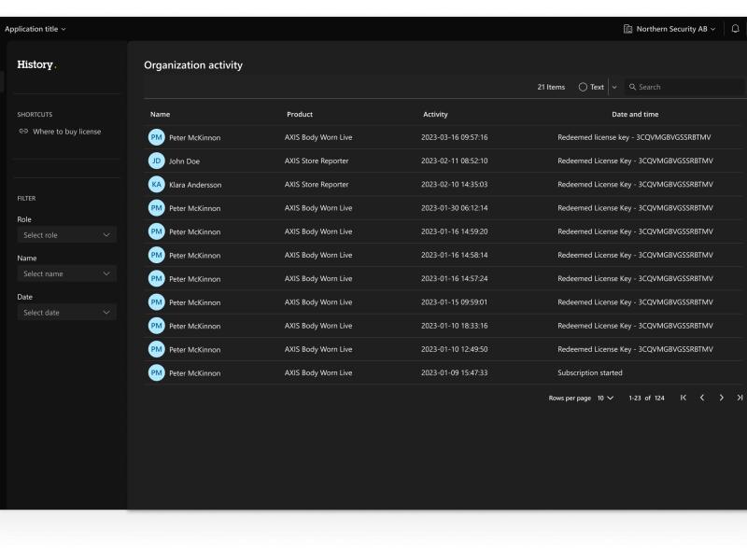Click PM avatar in 2023-01-16 14:59:20 row

point(156,231)
